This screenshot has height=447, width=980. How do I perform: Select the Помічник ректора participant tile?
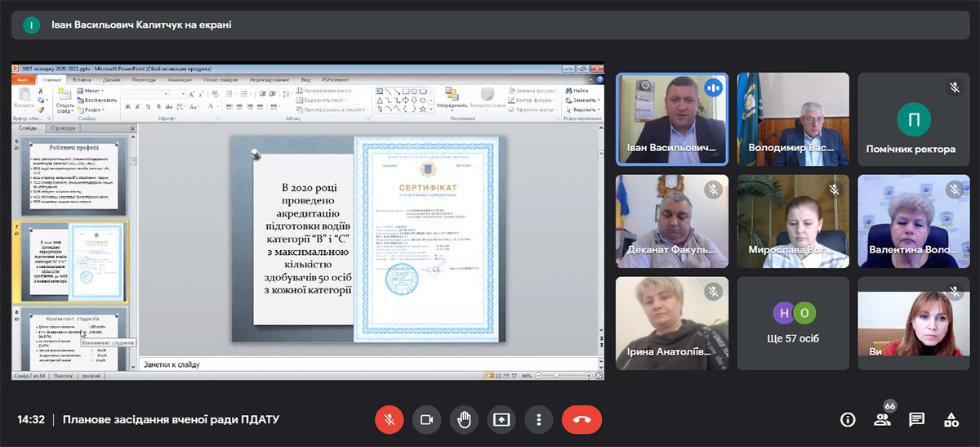point(913,119)
